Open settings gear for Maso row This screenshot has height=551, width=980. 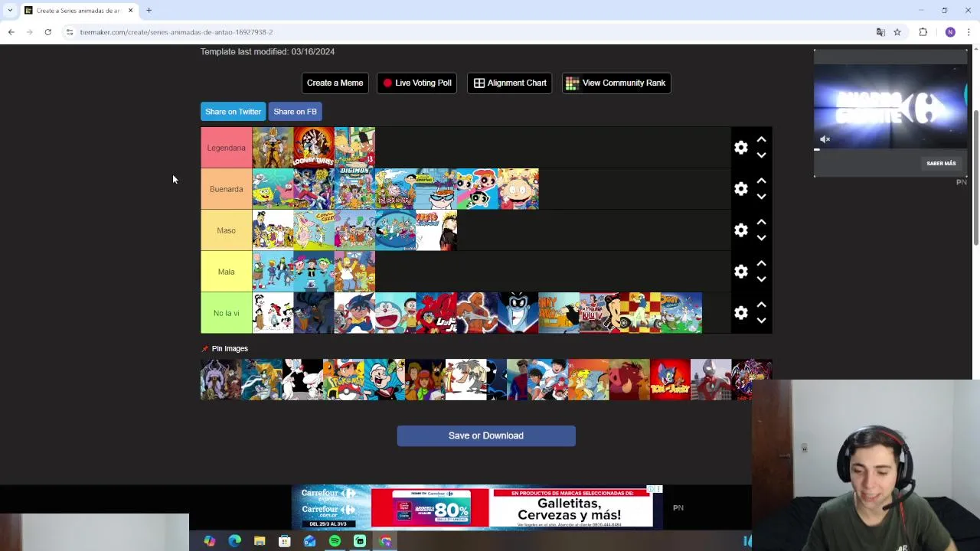(x=740, y=230)
